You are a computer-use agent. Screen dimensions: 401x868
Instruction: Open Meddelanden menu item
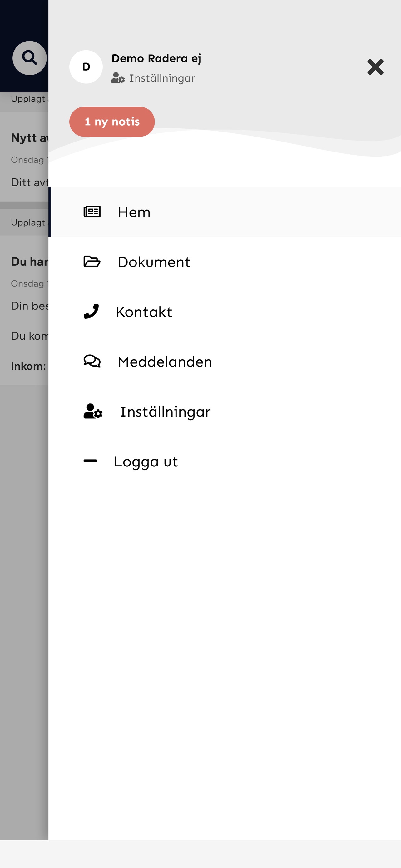[x=225, y=362]
